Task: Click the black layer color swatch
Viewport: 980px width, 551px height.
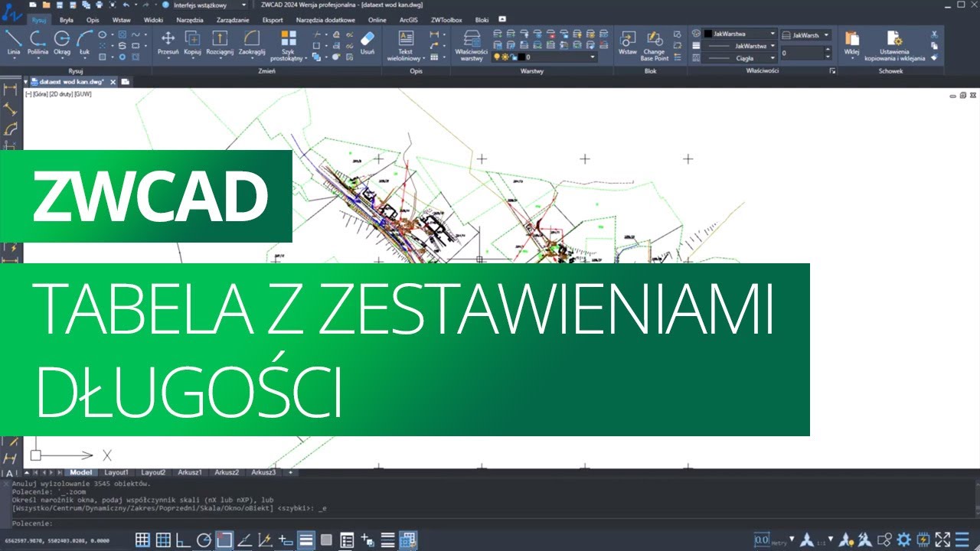Action: 521,57
